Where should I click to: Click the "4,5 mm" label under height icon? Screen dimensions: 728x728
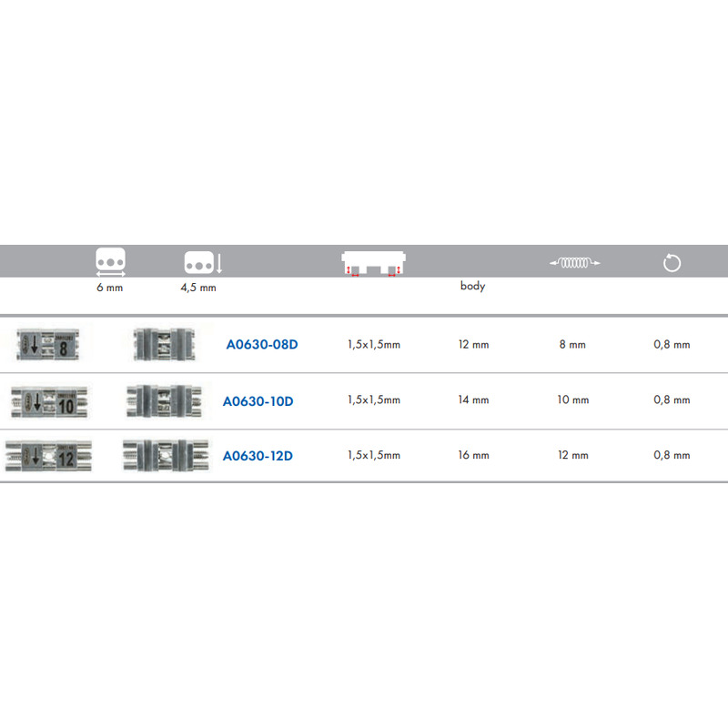click(198, 288)
